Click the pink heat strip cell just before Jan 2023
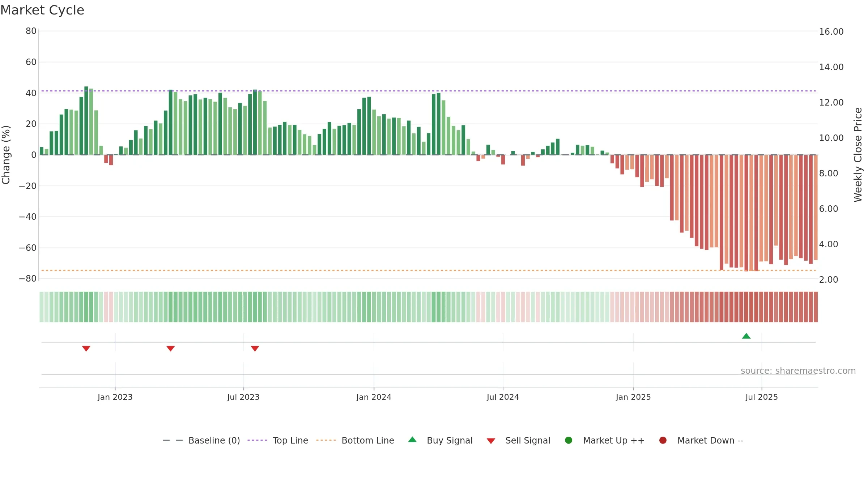The width and height of the screenshot is (868, 488). click(111, 307)
